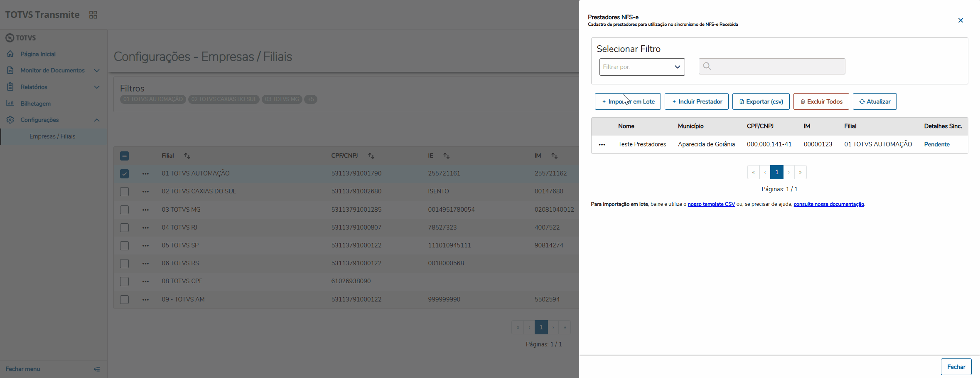Screen dimensions: 980x378
Task: Toggle select-all checkbox in Filial table header
Action: [x=124, y=156]
